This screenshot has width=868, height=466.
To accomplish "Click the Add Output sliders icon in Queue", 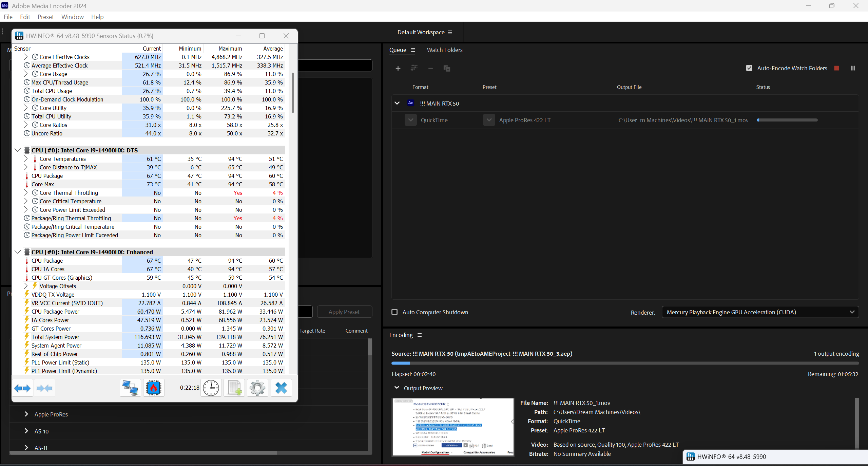I will pyautogui.click(x=414, y=68).
